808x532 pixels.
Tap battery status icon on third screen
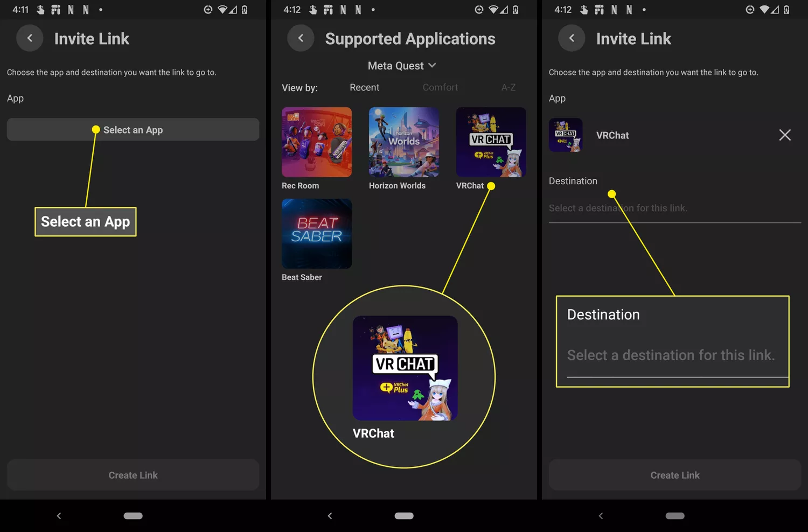[786, 10]
